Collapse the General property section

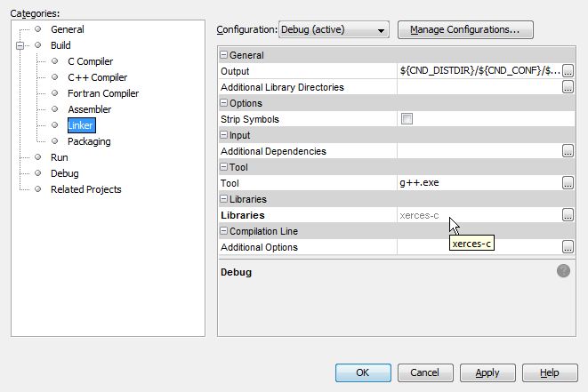224,55
